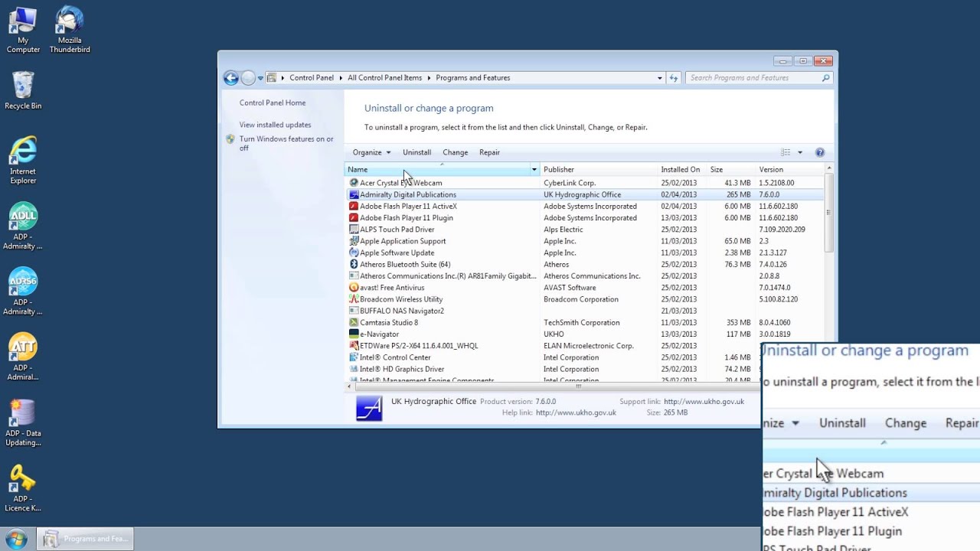Screen dimensions: 980x551
Task: Open Control Panel Home link
Action: [x=273, y=103]
